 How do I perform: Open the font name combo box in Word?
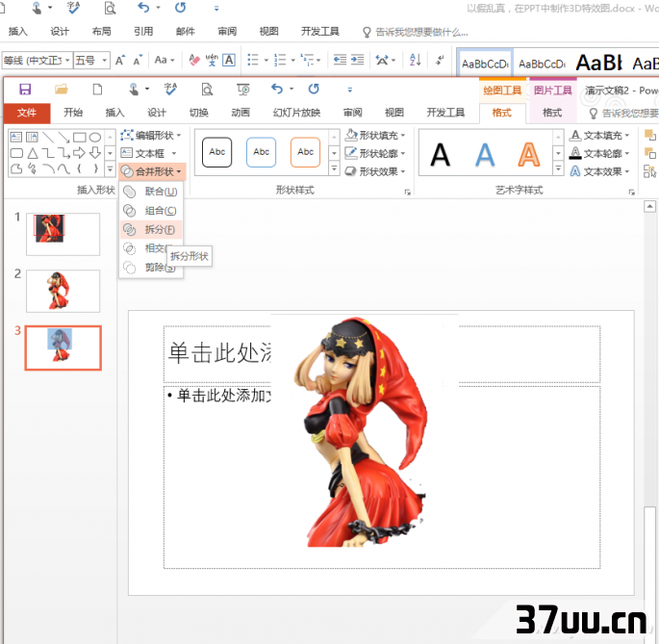37,61
